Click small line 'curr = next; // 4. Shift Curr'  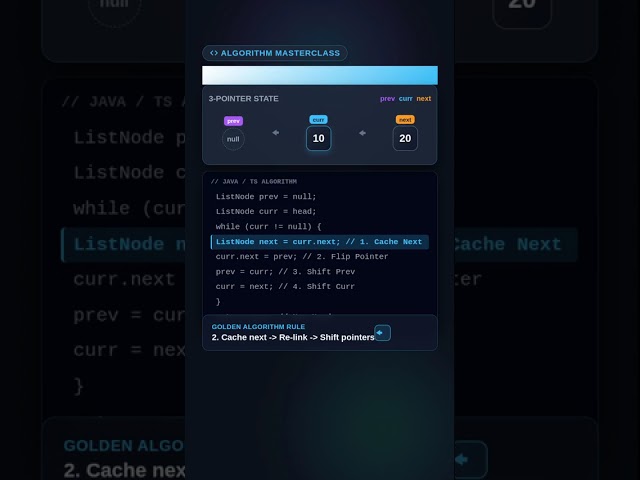285,287
